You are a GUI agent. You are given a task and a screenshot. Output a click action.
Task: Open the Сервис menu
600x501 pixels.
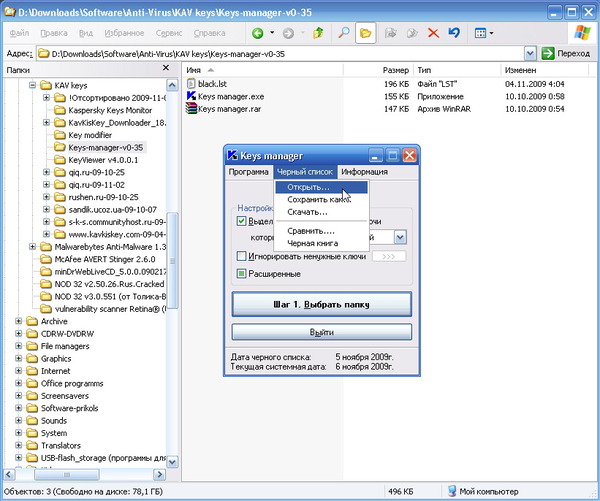[169, 33]
